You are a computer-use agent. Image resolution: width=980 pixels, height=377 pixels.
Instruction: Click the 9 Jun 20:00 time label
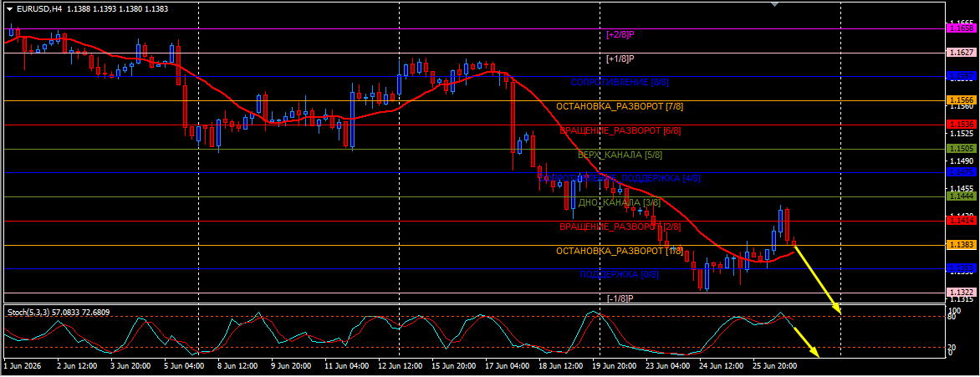pos(292,364)
